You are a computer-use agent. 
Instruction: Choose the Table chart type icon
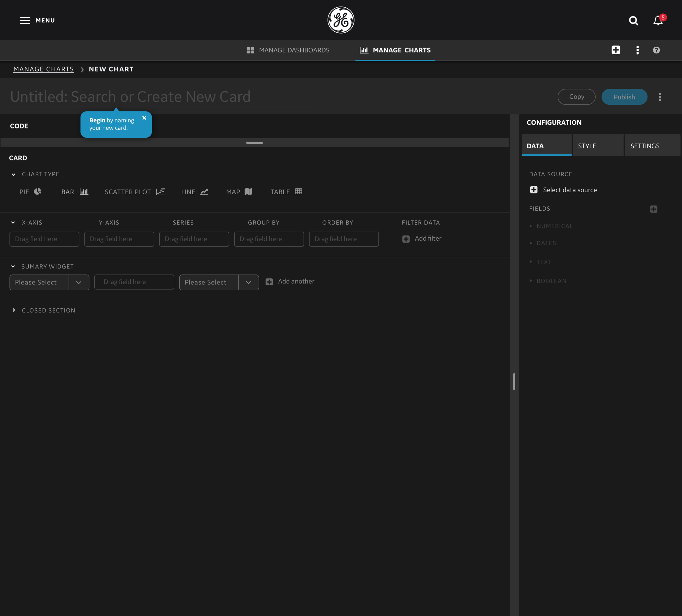298,192
